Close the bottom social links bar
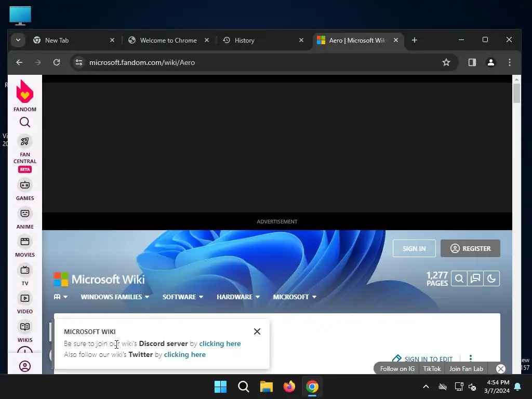This screenshot has width=532, height=399. 500,369
